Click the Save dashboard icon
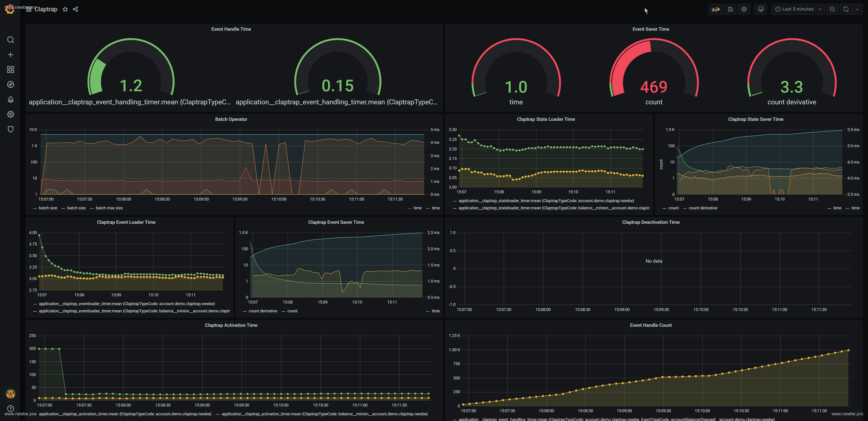Screen dimensions: 868x421 coord(730,9)
